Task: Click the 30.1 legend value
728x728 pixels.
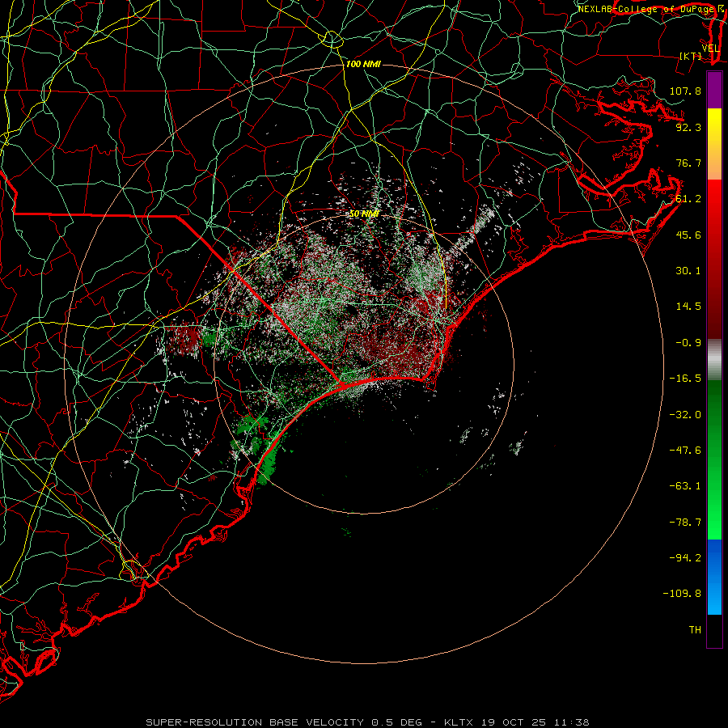Action: pyautogui.click(x=688, y=271)
